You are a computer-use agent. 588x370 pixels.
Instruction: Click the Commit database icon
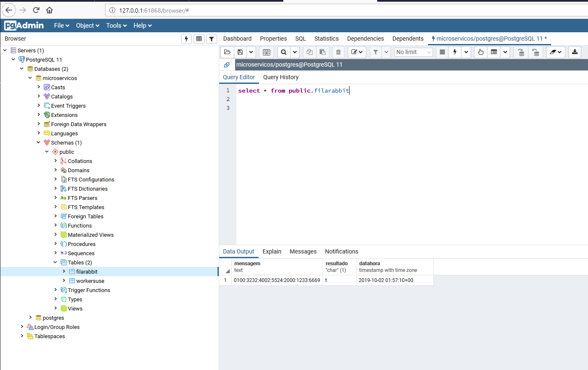521,52
